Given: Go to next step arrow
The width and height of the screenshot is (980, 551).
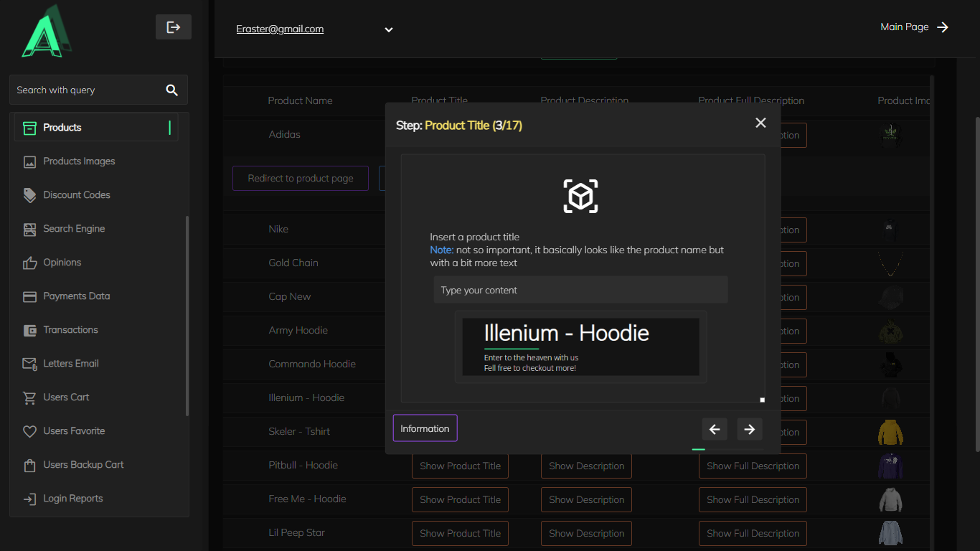Looking at the screenshot, I should point(749,429).
